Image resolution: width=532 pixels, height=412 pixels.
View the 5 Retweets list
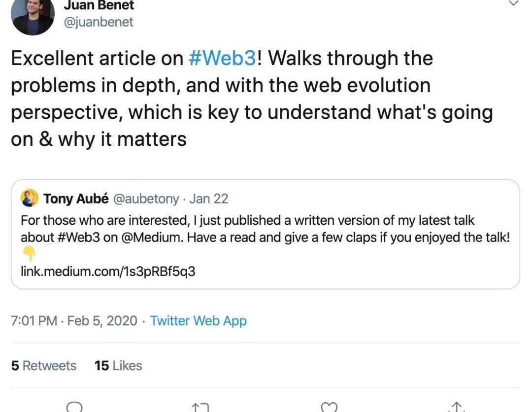pos(44,366)
